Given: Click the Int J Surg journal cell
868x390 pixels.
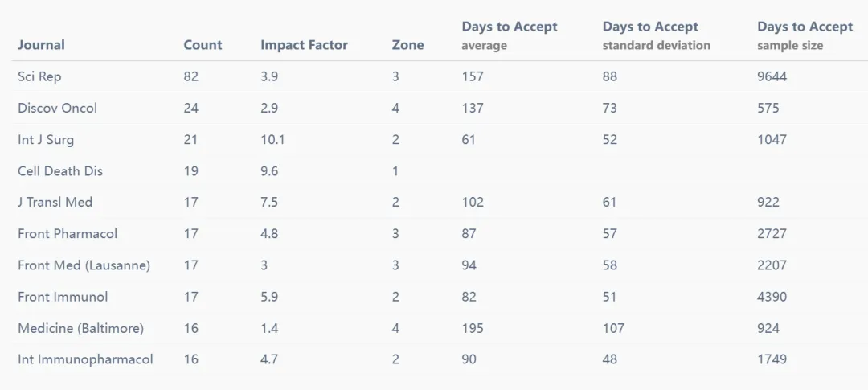Looking at the screenshot, I should pos(45,140).
